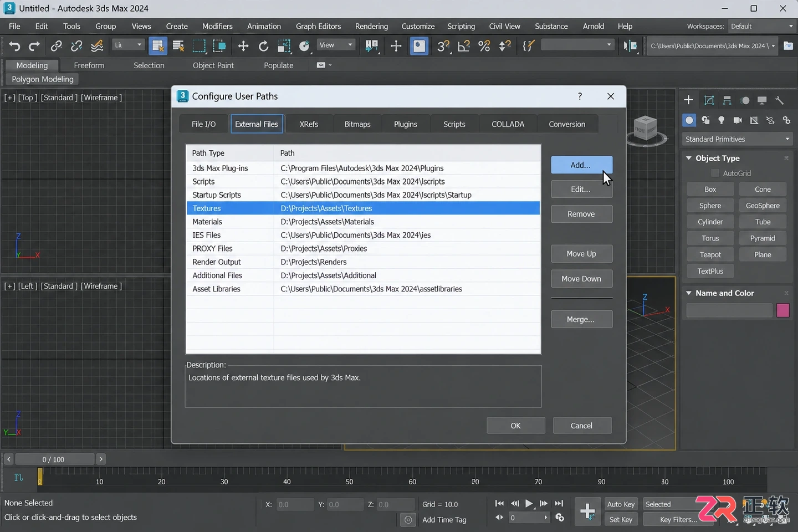Activate the Select and Manipulate tool
The width and height of the screenshot is (798, 532).
[396, 46]
